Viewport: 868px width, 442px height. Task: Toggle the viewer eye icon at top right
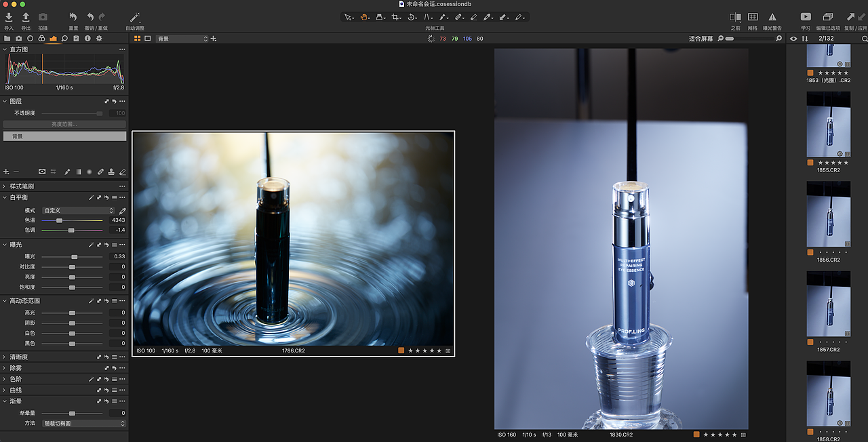point(793,39)
